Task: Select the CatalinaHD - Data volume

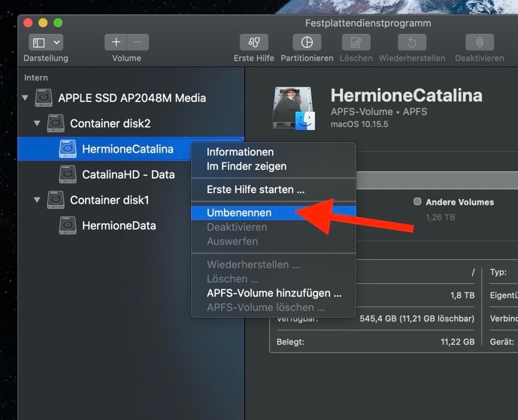Action: 128,174
